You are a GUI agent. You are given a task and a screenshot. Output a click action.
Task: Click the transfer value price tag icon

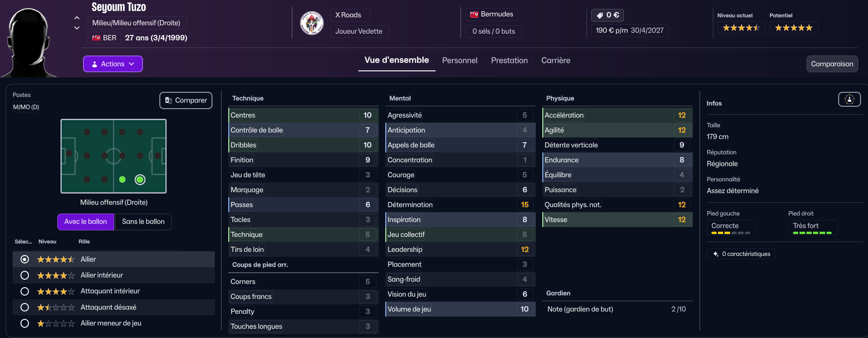click(x=600, y=15)
